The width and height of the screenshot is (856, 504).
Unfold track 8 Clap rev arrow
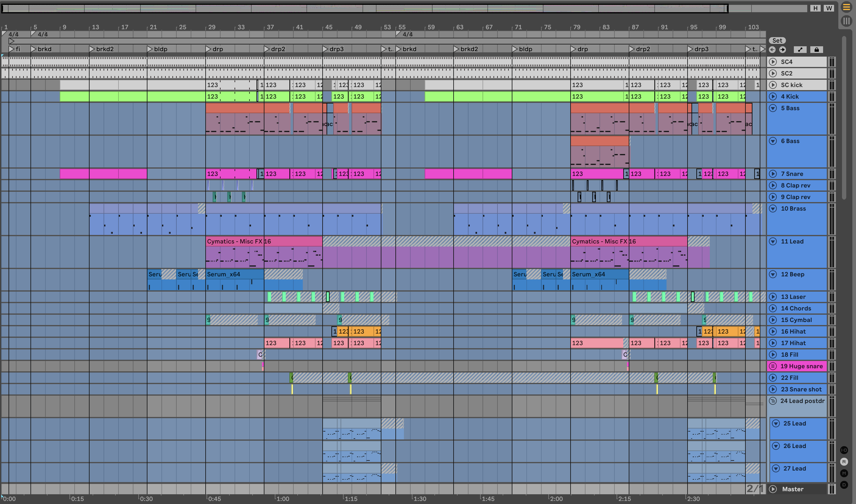click(773, 185)
